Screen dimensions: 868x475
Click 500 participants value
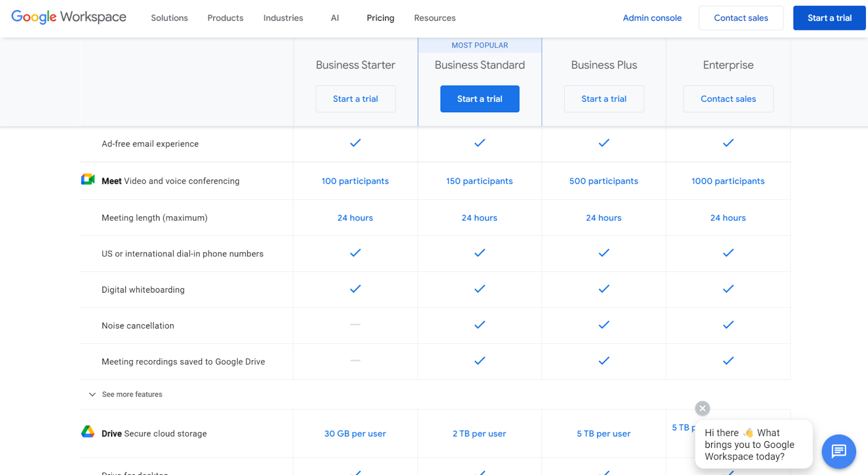[604, 181]
